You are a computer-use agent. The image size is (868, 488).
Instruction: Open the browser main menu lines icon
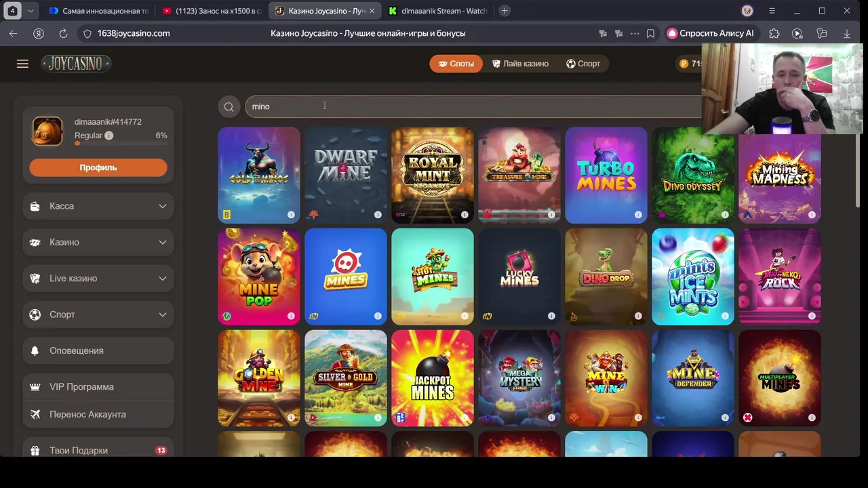point(772,11)
